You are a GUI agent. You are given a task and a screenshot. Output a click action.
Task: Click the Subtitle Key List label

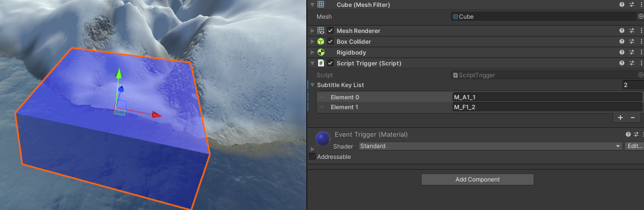coord(341,85)
